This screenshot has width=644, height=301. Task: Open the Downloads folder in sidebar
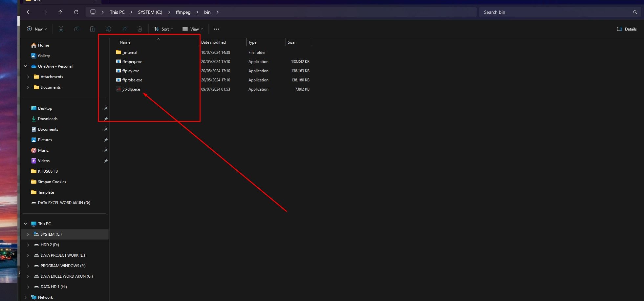48,119
